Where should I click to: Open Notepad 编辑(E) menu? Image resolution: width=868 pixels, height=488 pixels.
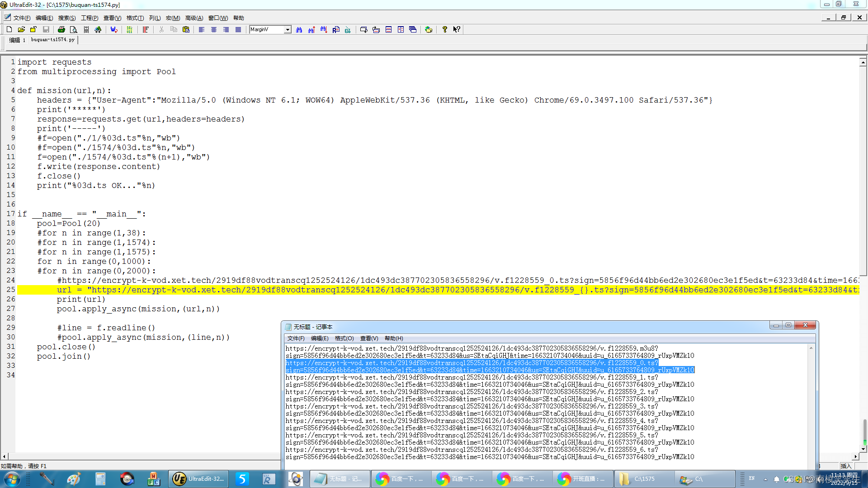coord(320,338)
